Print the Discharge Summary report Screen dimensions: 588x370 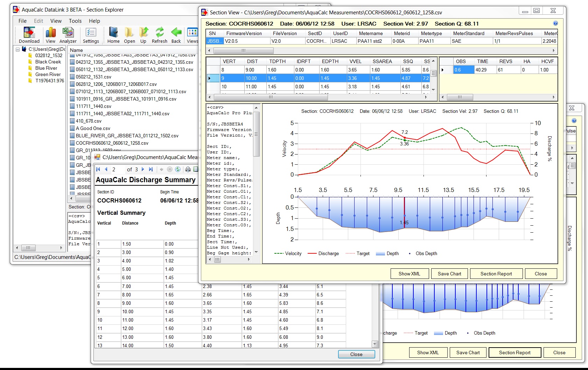188,169
